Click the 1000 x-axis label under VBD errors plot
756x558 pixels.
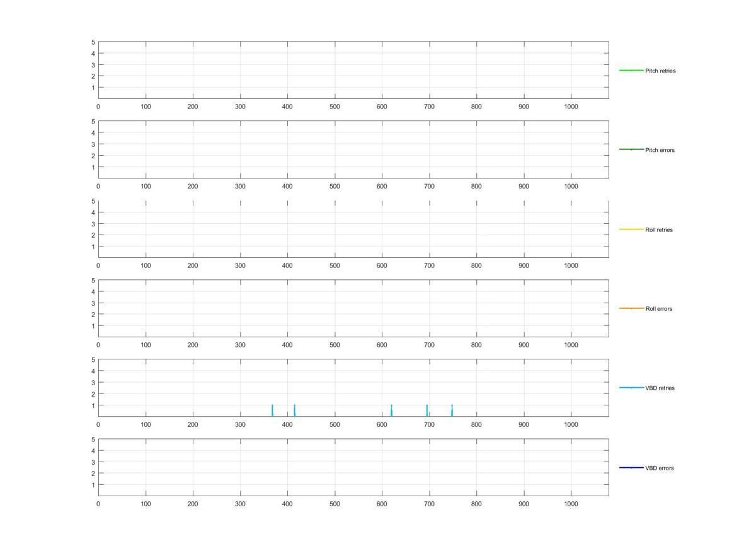tap(571, 504)
